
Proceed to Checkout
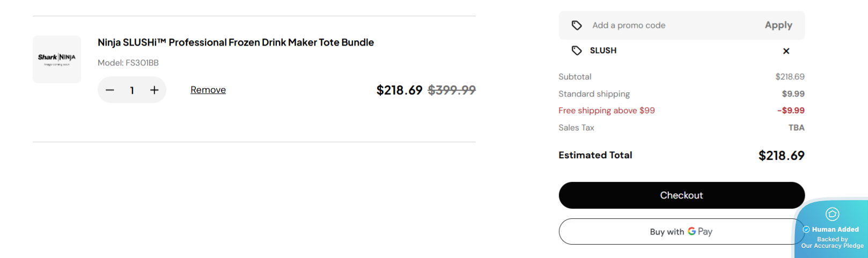click(x=681, y=195)
